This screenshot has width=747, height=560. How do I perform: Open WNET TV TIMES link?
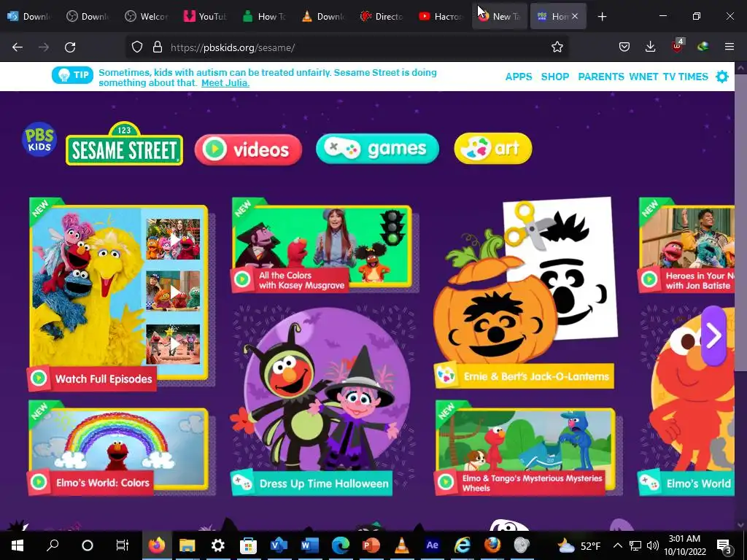pos(668,77)
